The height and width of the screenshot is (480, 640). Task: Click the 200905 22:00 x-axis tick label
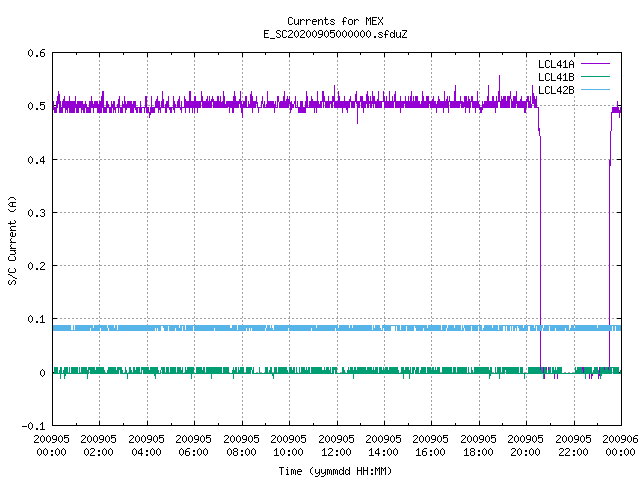(x=573, y=446)
